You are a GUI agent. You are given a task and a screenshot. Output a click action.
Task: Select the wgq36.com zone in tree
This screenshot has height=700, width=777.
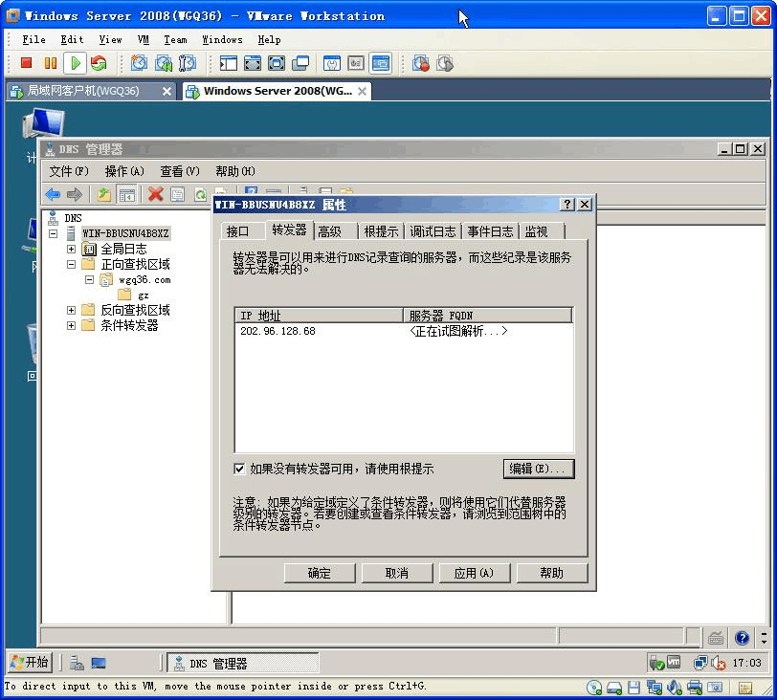coord(144,280)
